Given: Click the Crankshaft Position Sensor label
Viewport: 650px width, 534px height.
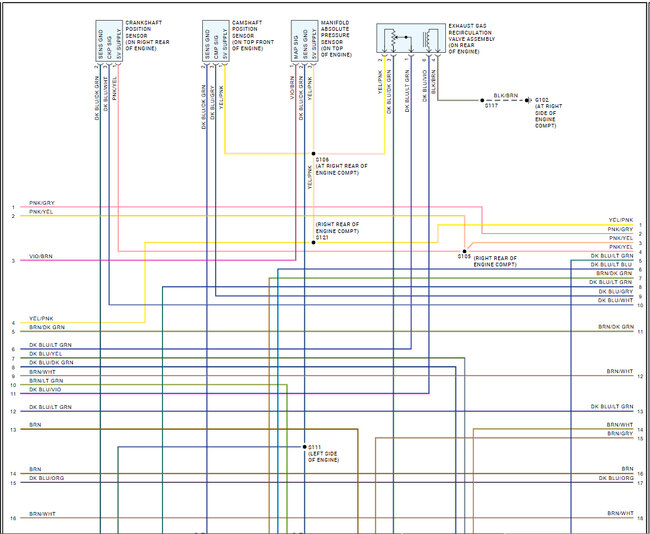Looking at the screenshot, I should (147, 36).
